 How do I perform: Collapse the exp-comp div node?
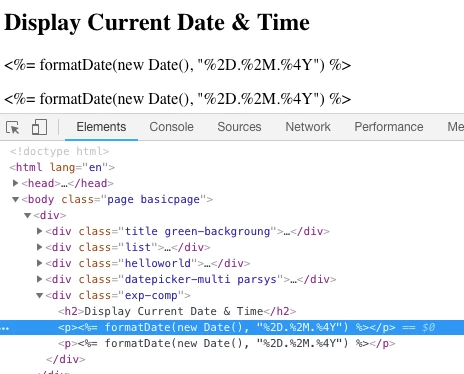[x=40, y=295]
